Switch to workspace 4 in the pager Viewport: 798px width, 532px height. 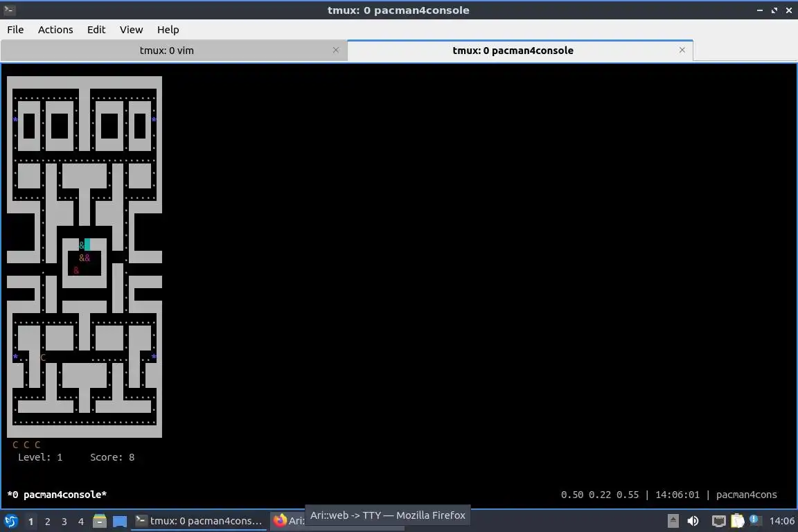pos(81,522)
